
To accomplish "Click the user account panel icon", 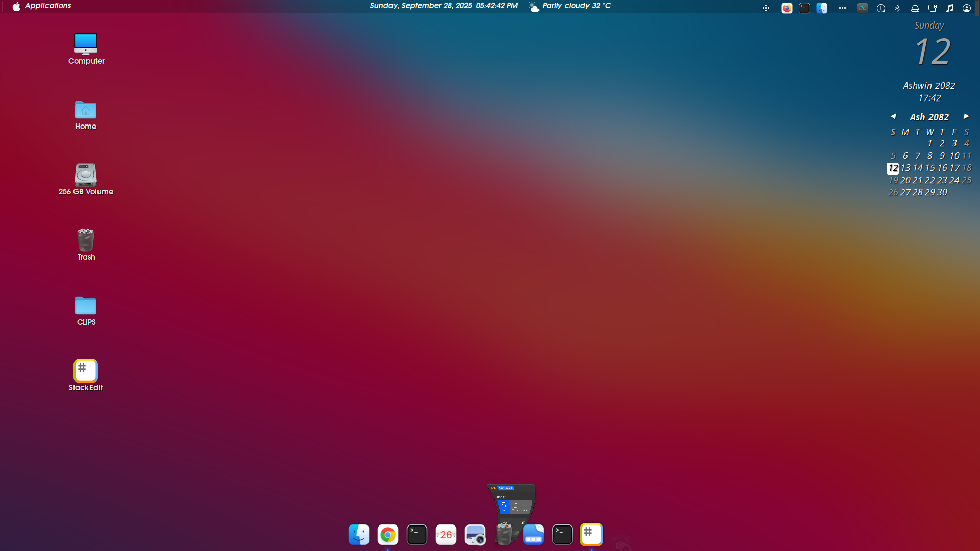I will pyautogui.click(x=967, y=8).
